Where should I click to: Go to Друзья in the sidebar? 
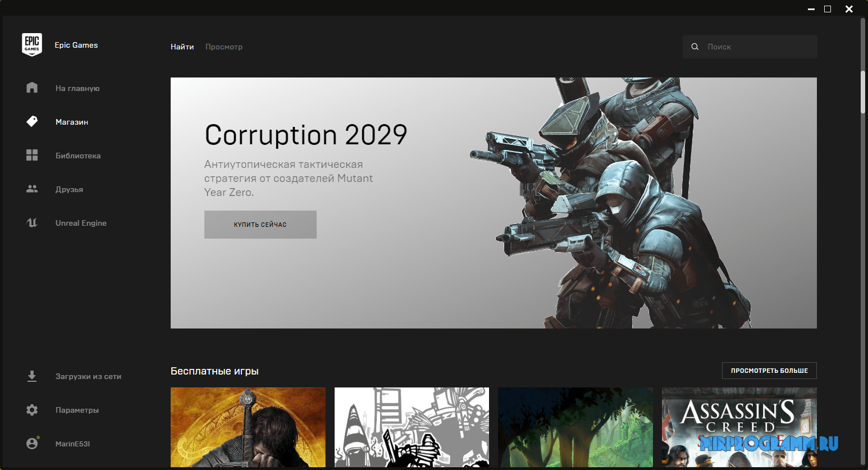point(69,189)
